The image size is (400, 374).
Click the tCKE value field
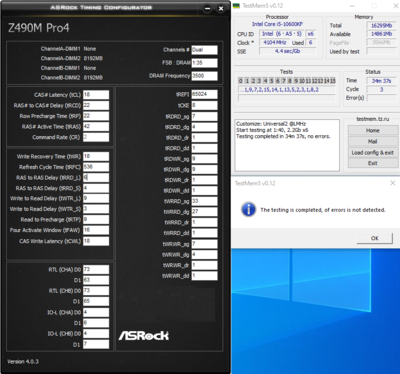coord(205,105)
